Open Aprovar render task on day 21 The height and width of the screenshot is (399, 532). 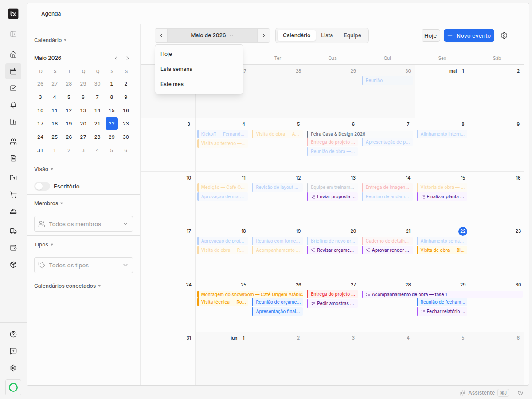coord(387,250)
